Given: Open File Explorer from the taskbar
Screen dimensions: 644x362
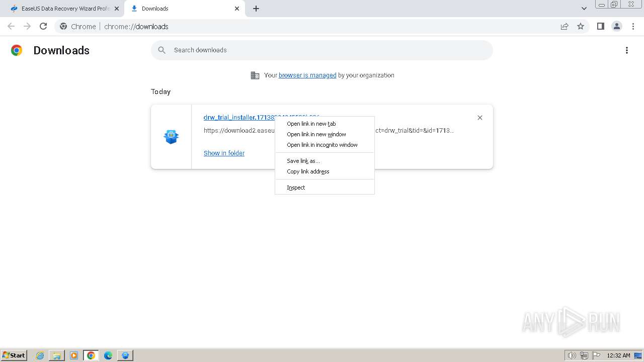Looking at the screenshot, I should click(x=57, y=355).
